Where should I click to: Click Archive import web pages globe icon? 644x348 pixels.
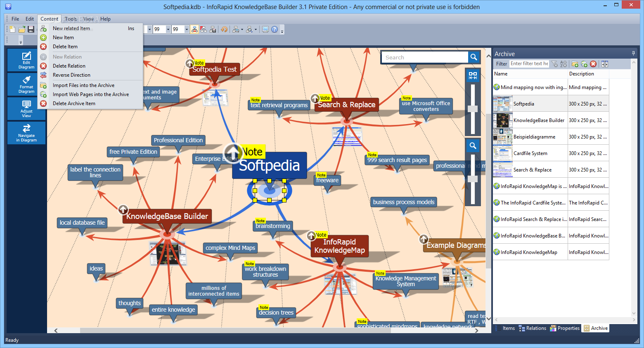coord(584,64)
